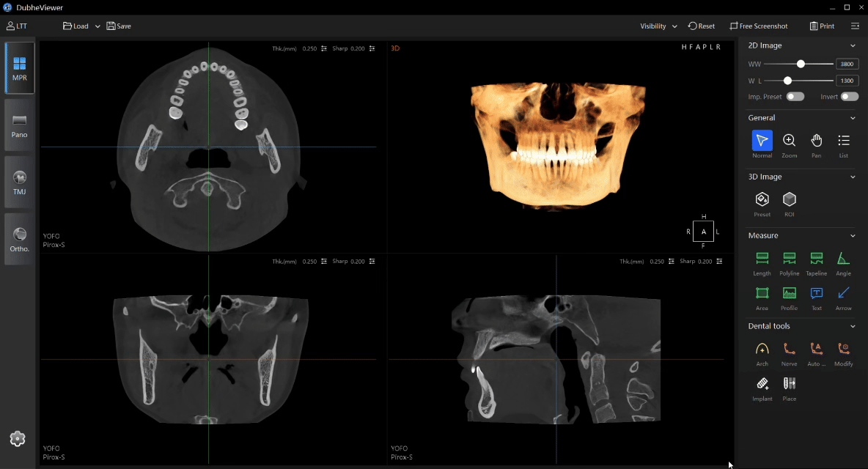
Task: Select the 3D ROI tool
Action: [789, 199]
